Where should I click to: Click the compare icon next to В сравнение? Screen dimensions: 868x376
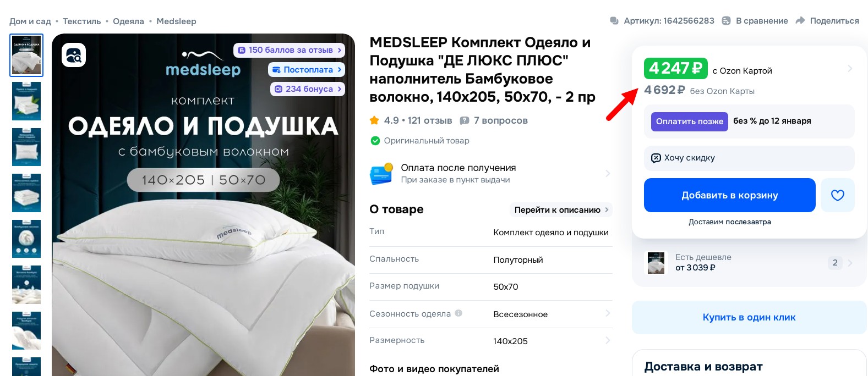click(726, 20)
